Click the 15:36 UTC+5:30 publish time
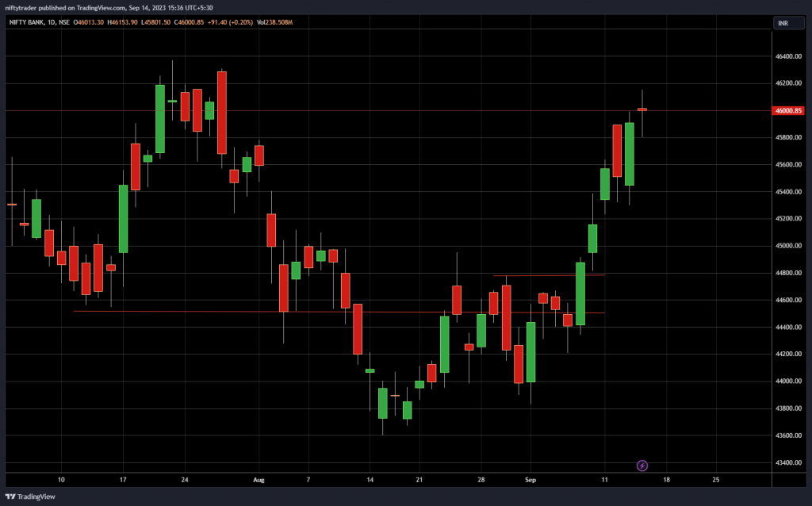This screenshot has width=812, height=506. (x=192, y=8)
